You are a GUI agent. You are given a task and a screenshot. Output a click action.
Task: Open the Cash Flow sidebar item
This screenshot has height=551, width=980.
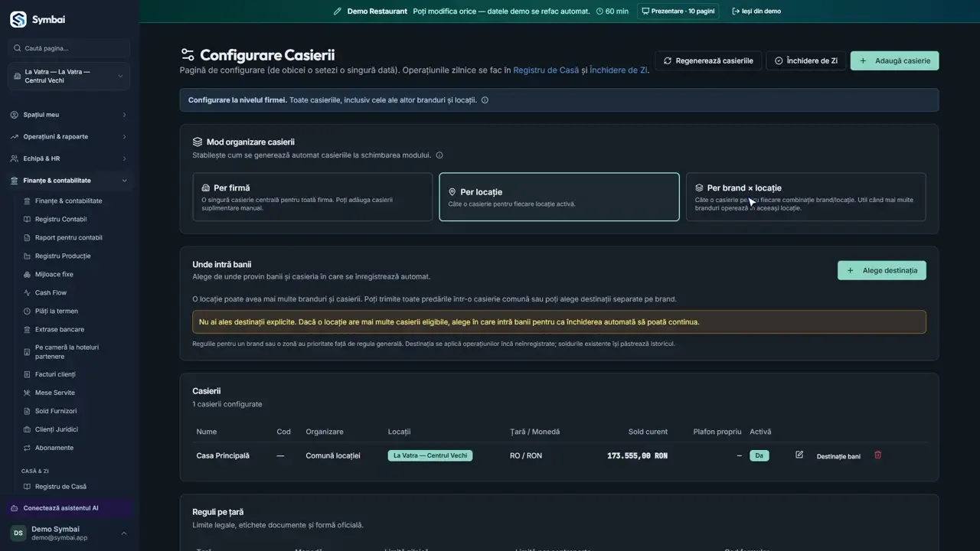pos(51,292)
